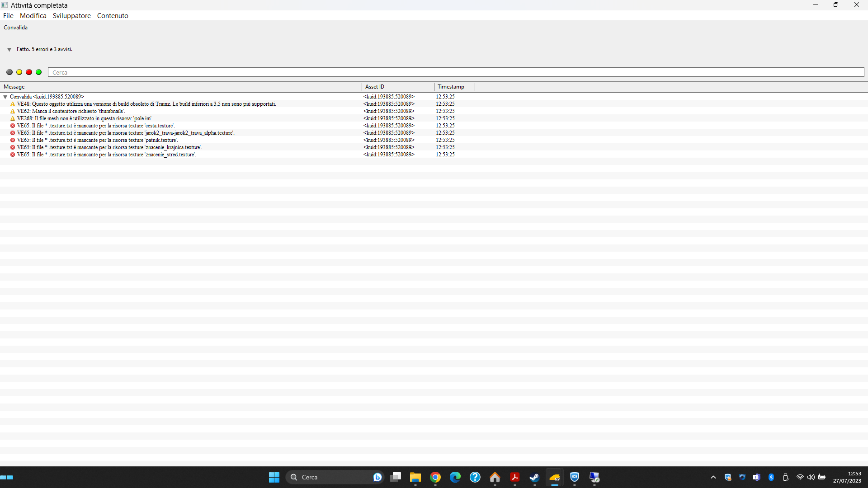
Task: Collapse the 'Fatto. 5 errori e 3 avvisi' section
Action: [9, 50]
